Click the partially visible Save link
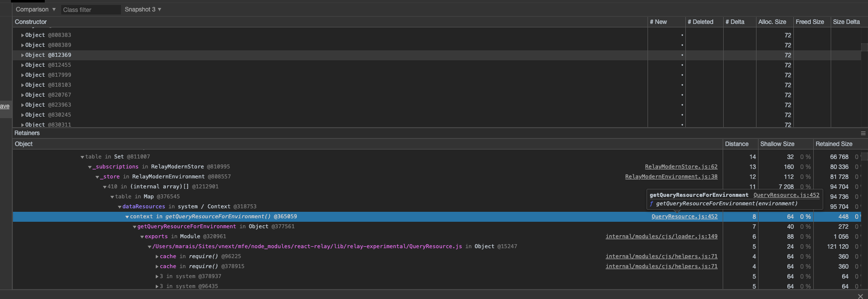Image resolution: width=868 pixels, height=299 pixels. coord(5,106)
